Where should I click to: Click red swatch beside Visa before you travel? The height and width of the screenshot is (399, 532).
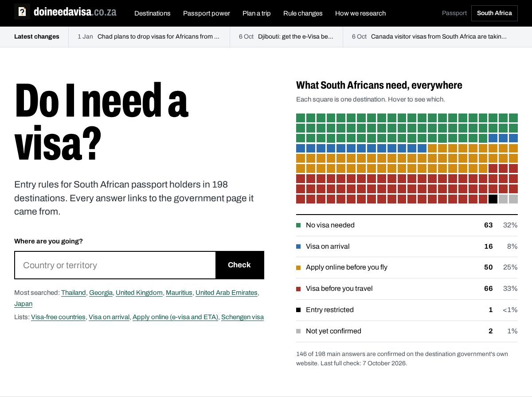298,289
